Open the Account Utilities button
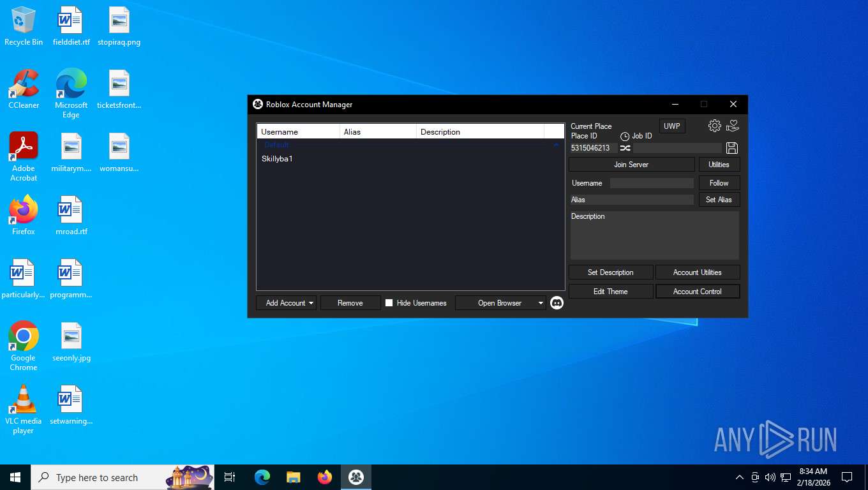 tap(698, 272)
